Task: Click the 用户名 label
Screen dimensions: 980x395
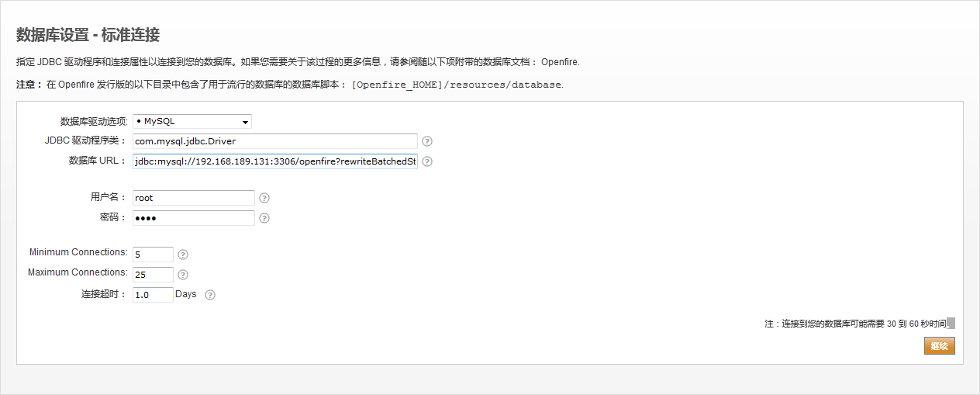Action: [109, 197]
